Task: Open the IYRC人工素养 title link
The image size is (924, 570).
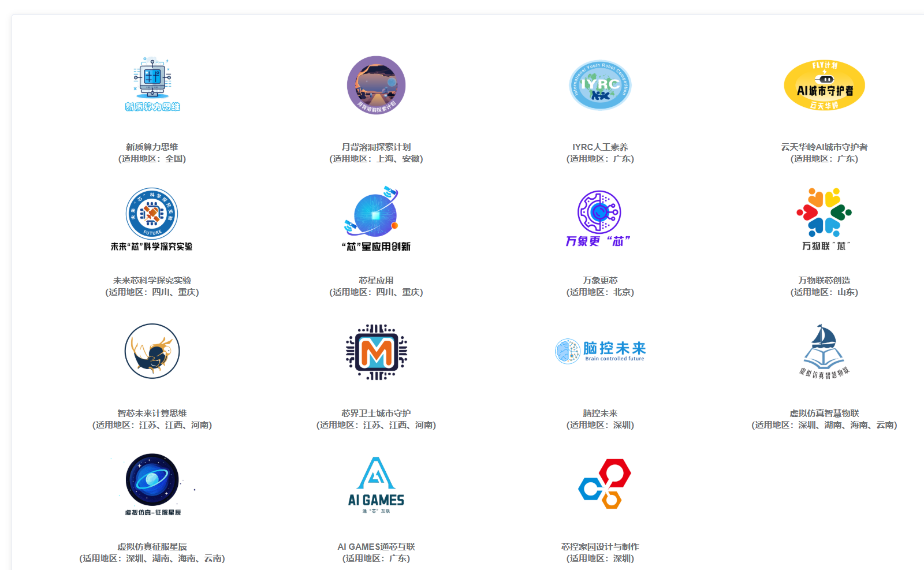Action: pyautogui.click(x=600, y=147)
